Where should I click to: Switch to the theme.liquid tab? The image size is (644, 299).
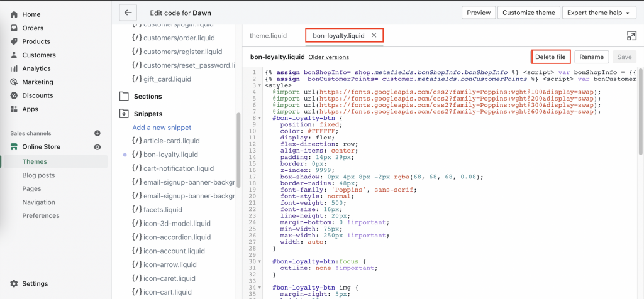pyautogui.click(x=268, y=36)
